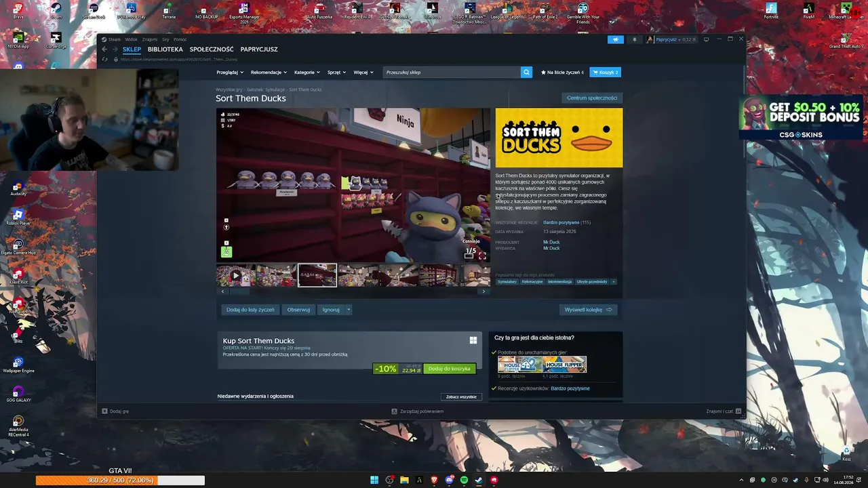Viewport: 868px width, 488px height.
Task: Click the search magnifier button
Action: click(526, 72)
